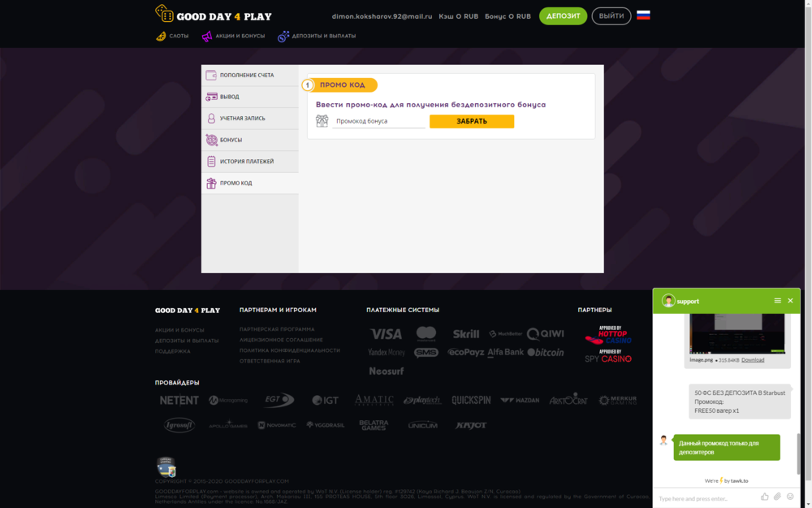812x508 pixels.
Task: Click the Выйти logout button
Action: pos(611,16)
